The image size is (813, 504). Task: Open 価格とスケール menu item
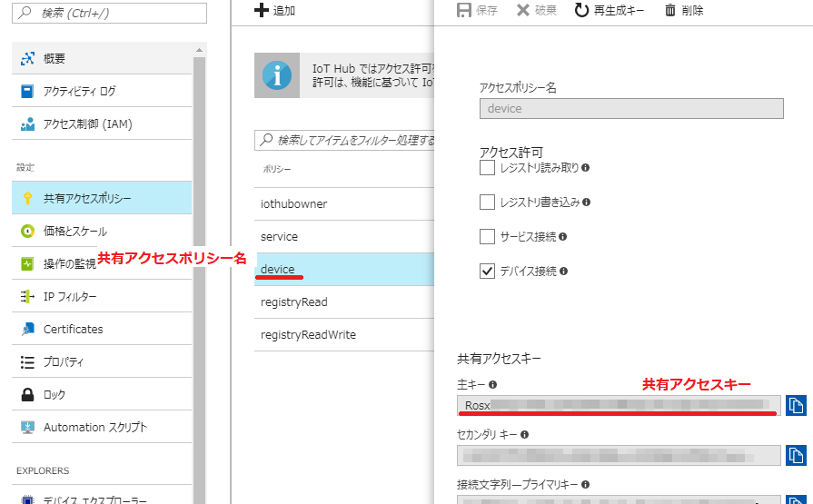(102, 231)
